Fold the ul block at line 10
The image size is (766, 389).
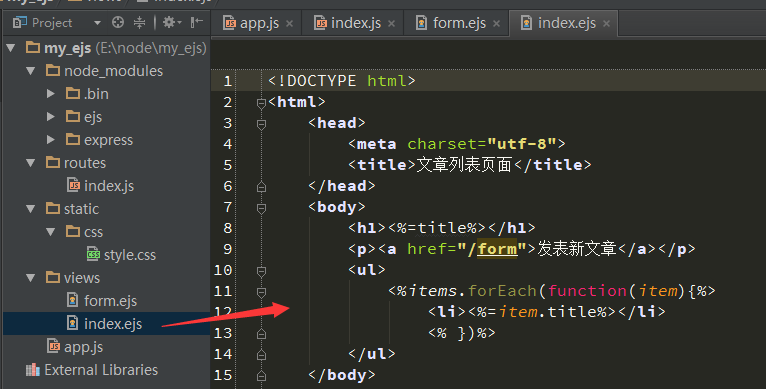point(261,271)
